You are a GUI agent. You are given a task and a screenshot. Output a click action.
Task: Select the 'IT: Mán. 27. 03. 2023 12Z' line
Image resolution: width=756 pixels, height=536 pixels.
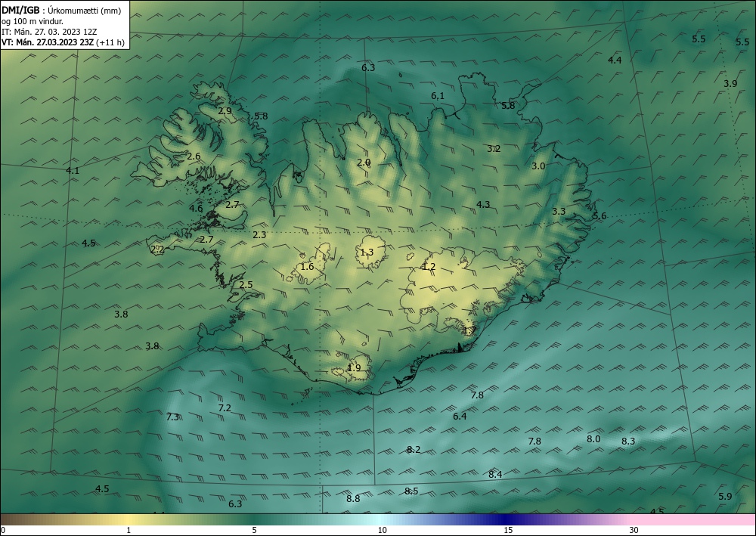pos(49,32)
